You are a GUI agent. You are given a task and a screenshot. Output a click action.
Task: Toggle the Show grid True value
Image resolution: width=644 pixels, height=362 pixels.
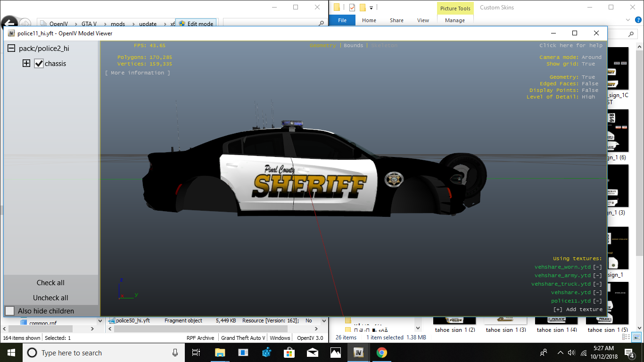click(x=588, y=64)
